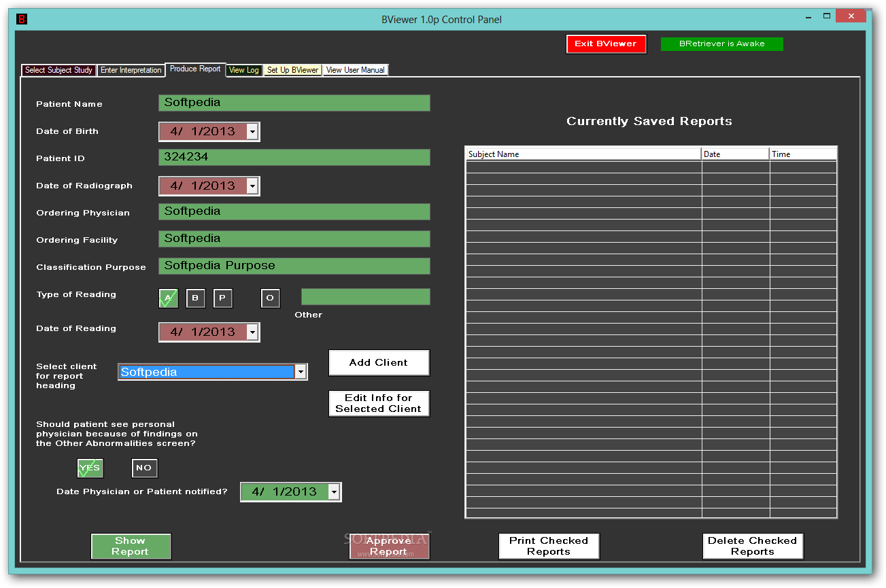Click the BRetriever is Awake status indicator
Image resolution: width=886 pixels, height=588 pixels.
pyautogui.click(x=722, y=44)
